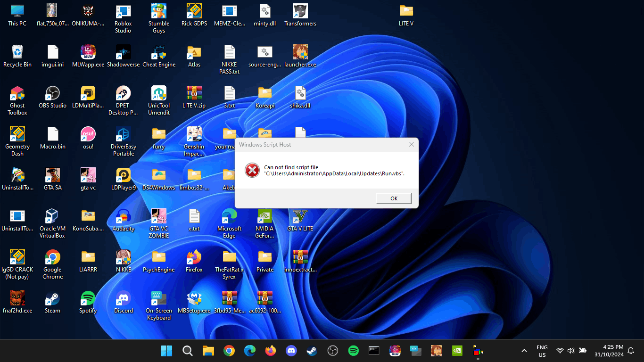Select the Ghost Toolbox desktop icon
This screenshot has width=644, height=362.
click(x=17, y=101)
